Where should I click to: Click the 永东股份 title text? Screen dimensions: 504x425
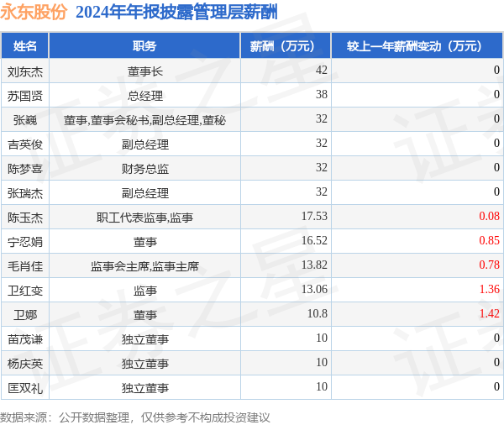pos(34,13)
